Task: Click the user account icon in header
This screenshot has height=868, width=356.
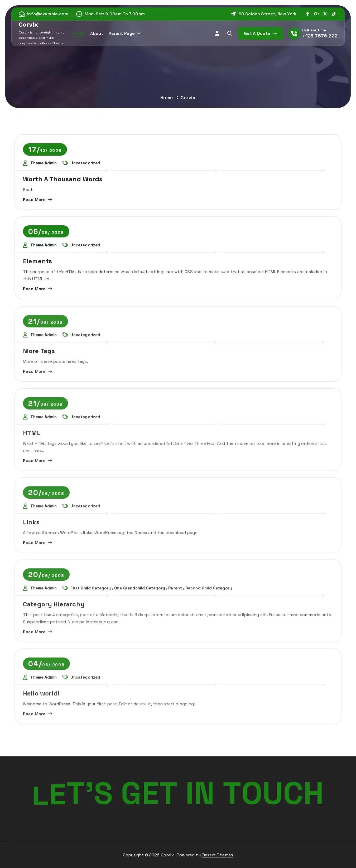Action: click(217, 33)
